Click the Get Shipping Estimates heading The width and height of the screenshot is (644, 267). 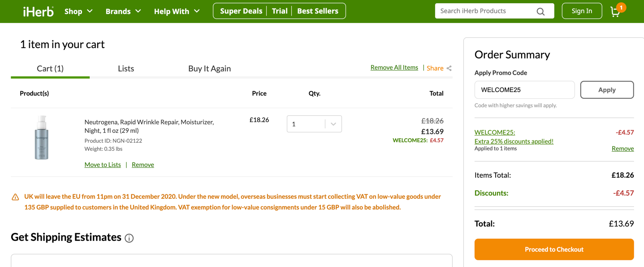point(66,237)
